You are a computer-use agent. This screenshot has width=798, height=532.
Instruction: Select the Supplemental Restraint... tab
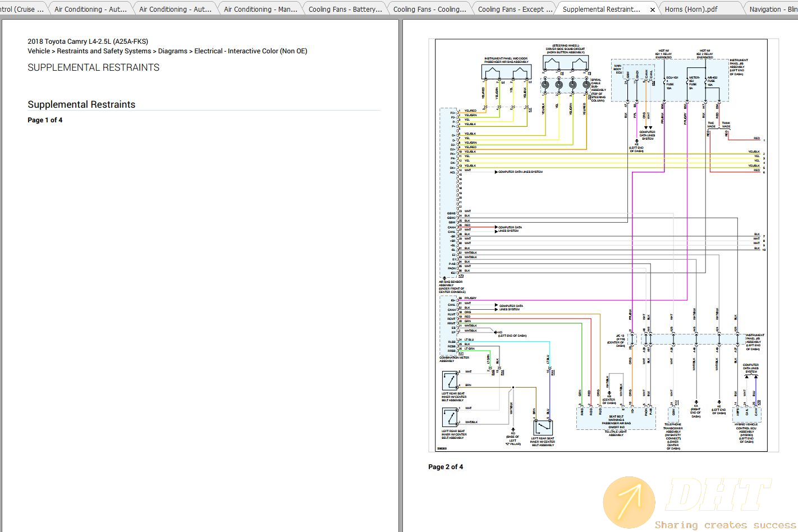tap(601, 9)
